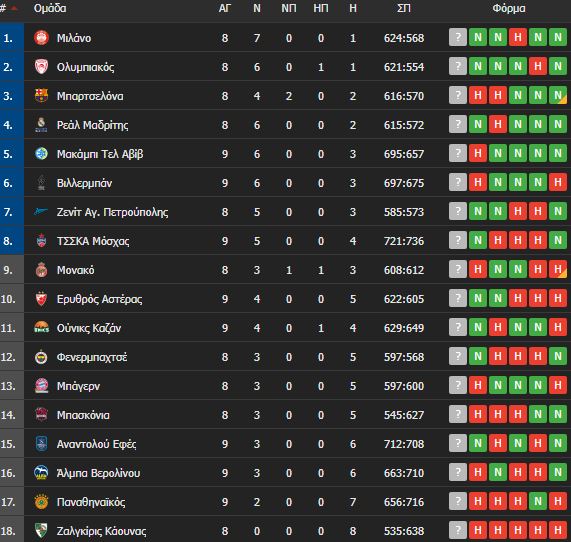Image resolution: width=571 pixels, height=542 pixels.
Task: Click the gray ? next match box for Μονακό
Action: (458, 269)
